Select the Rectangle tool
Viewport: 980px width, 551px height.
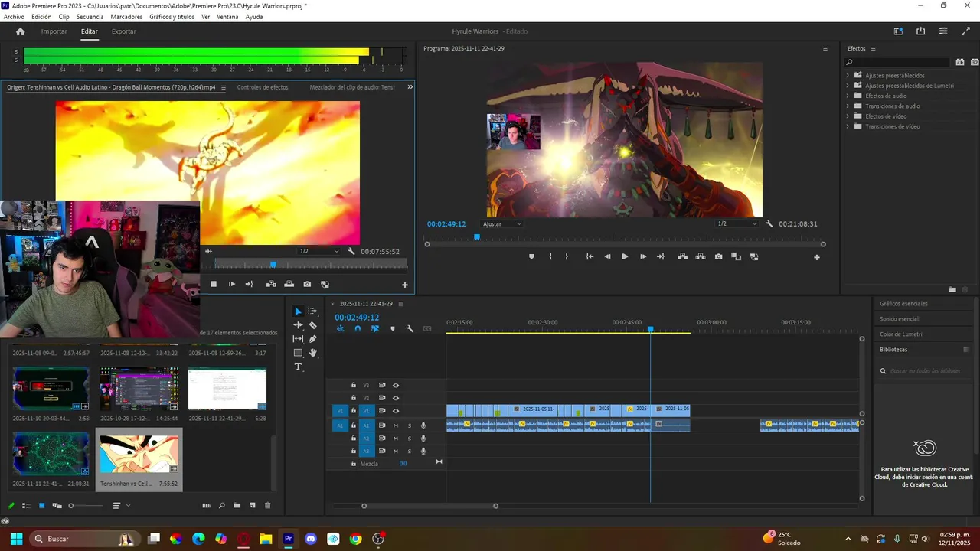[x=298, y=353]
